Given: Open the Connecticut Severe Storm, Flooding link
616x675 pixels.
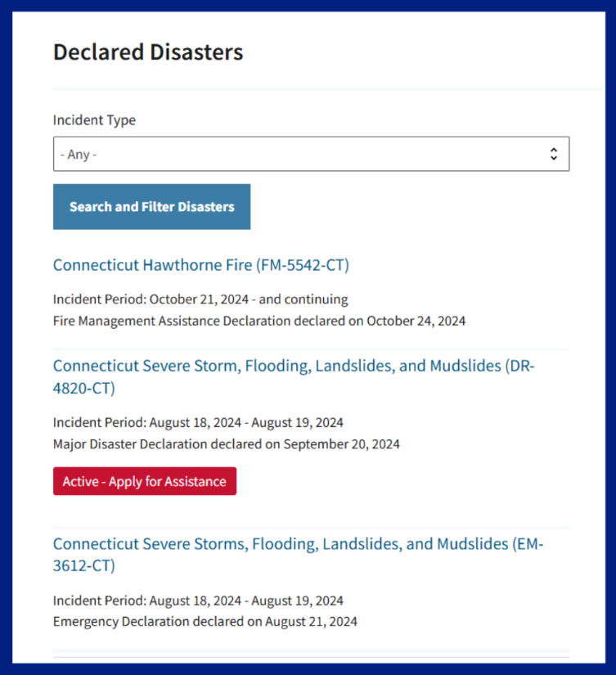Looking at the screenshot, I should coord(293,367).
